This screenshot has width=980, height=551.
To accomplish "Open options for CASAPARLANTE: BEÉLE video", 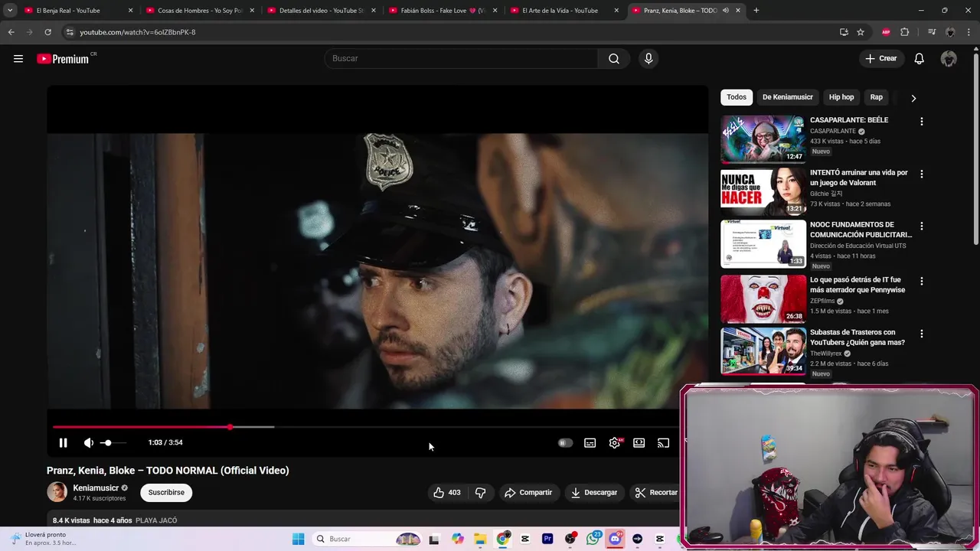I will click(x=922, y=122).
